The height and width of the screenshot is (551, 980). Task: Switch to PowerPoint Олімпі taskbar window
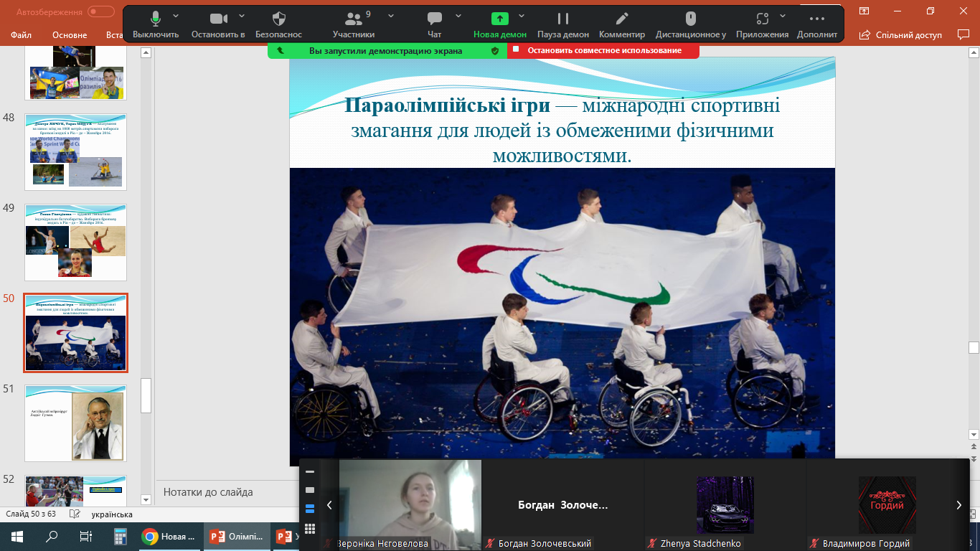coord(237,537)
